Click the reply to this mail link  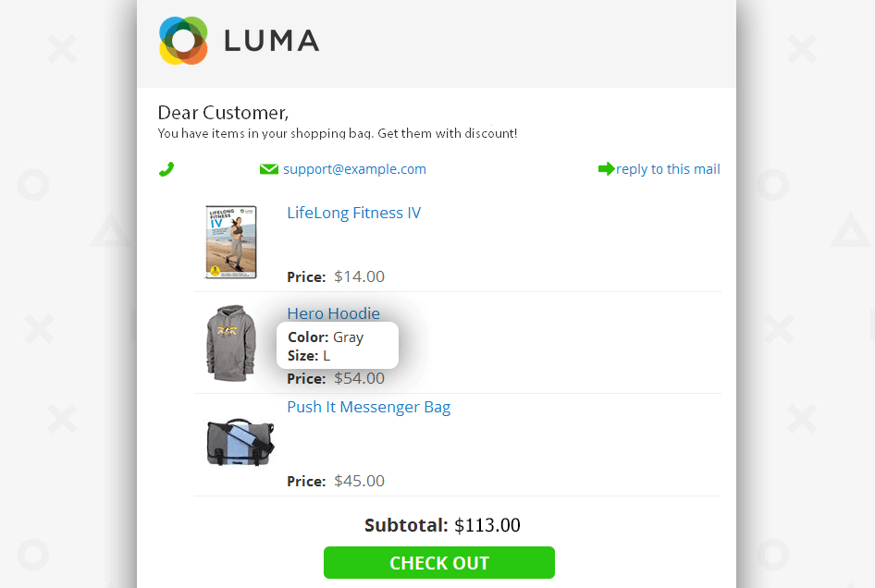pyautogui.click(x=668, y=169)
